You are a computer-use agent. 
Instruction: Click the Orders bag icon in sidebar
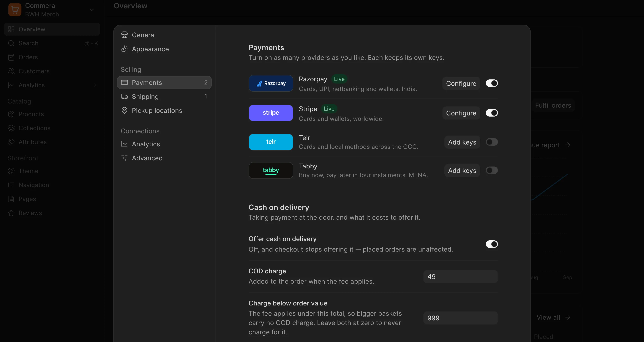coord(11,57)
